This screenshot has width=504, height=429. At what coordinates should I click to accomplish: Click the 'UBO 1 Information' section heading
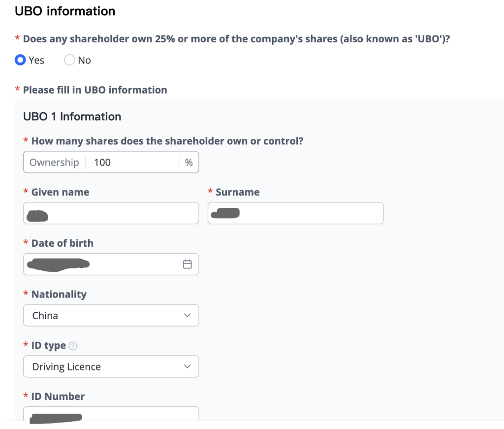pos(72,116)
